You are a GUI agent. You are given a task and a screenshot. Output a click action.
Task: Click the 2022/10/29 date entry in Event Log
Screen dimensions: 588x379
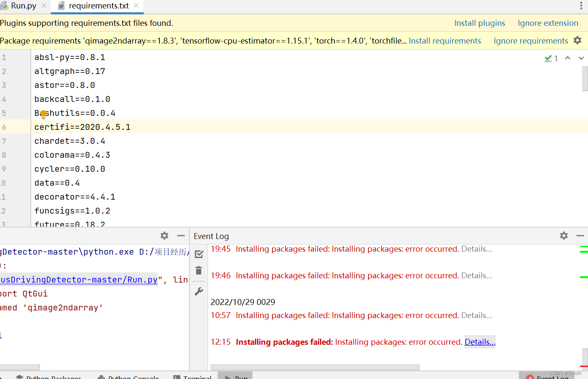(x=243, y=302)
